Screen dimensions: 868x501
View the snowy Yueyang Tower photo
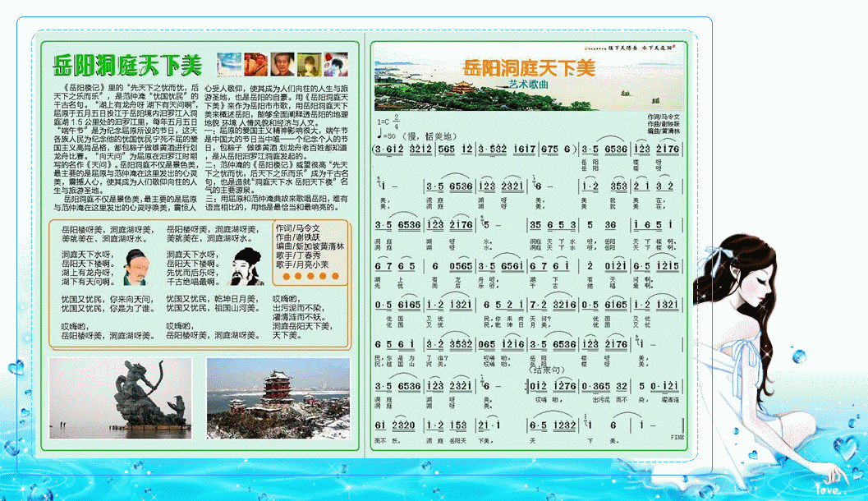click(x=278, y=398)
